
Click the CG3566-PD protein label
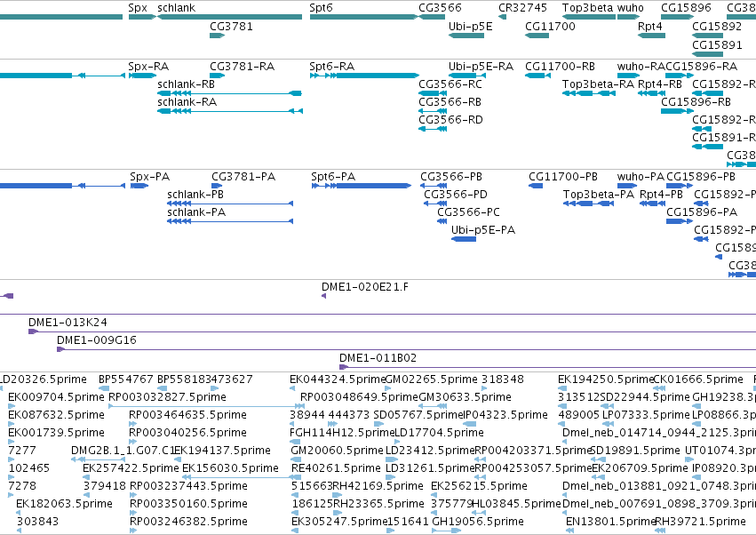coord(455,195)
